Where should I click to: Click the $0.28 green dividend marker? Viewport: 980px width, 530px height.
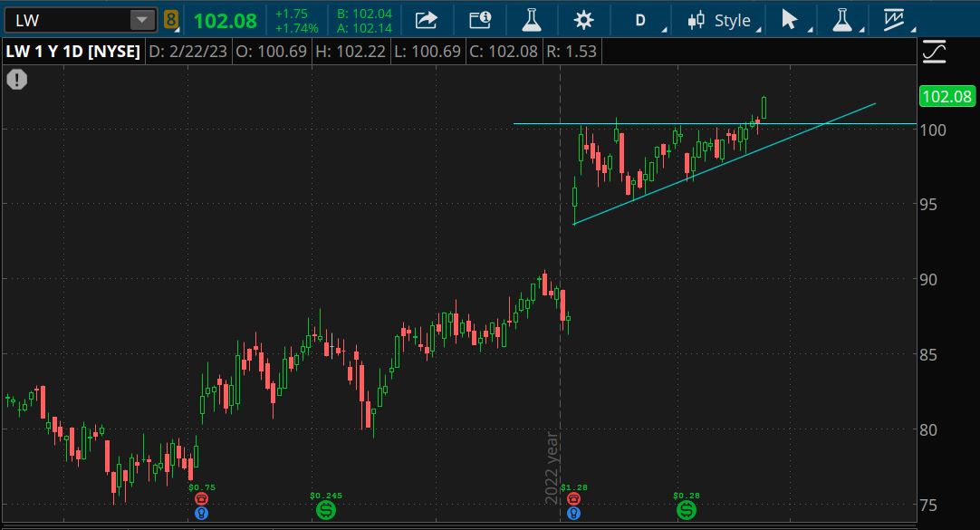tap(687, 511)
